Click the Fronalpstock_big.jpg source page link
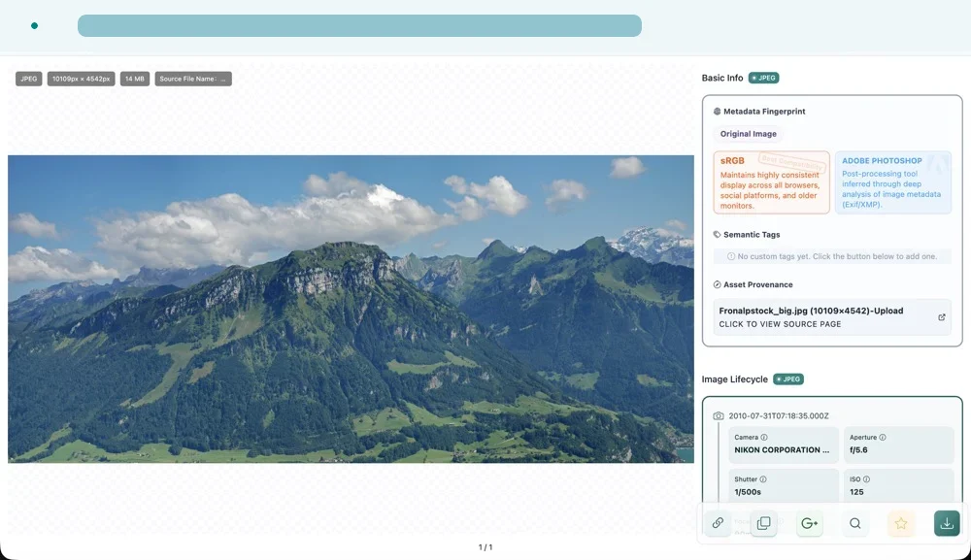The width and height of the screenshot is (971, 560). pyautogui.click(x=832, y=316)
